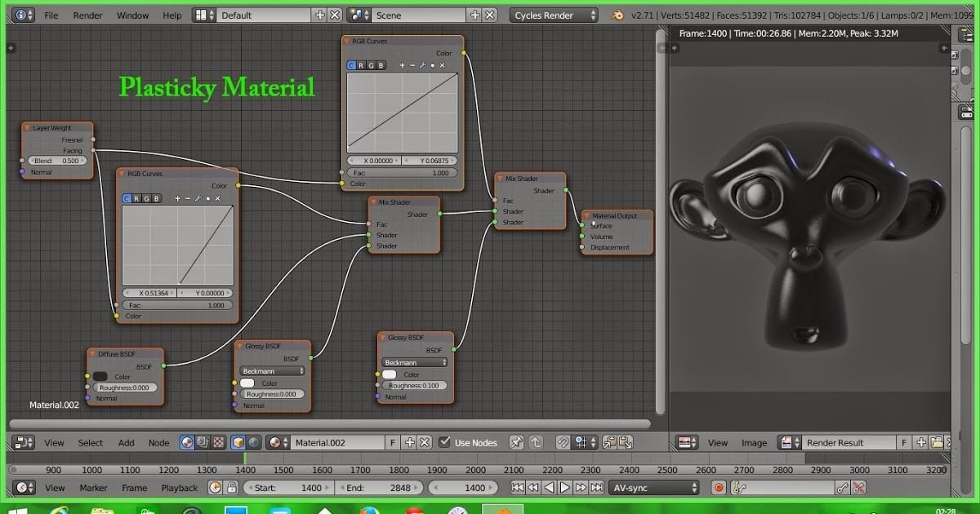Open the Help menu
980x514 pixels.
coord(172,16)
